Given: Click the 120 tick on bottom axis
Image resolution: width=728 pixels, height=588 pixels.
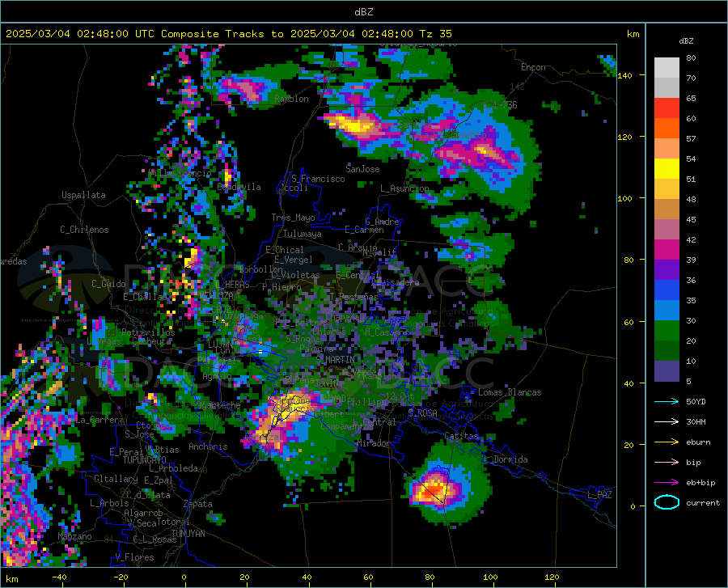Looking at the screenshot, I should pyautogui.click(x=552, y=577).
